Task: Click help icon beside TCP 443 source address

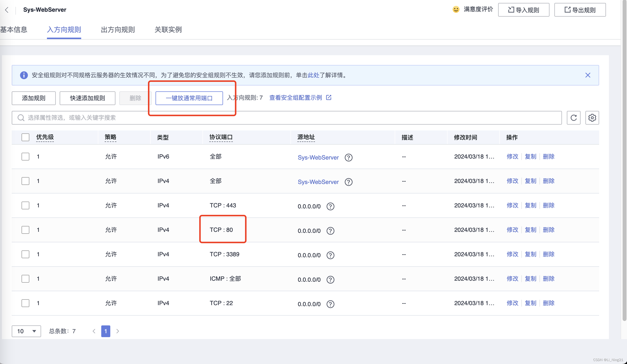Action: [330, 206]
